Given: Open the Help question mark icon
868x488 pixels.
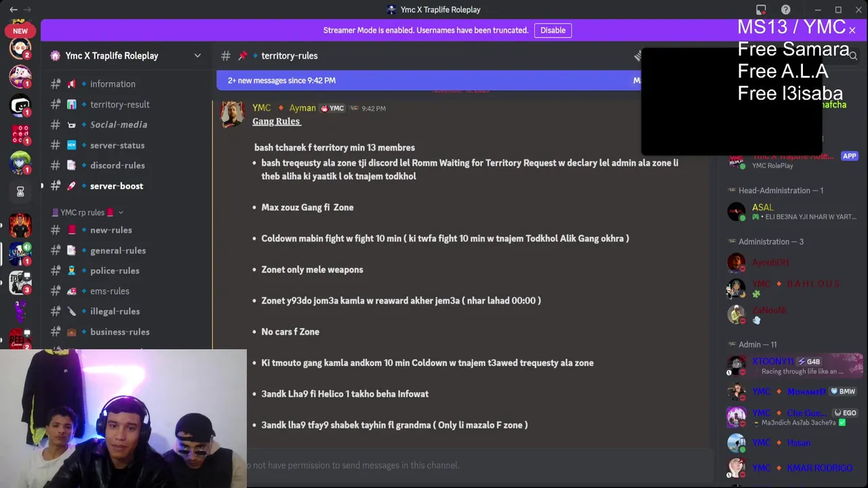Looking at the screenshot, I should [785, 9].
